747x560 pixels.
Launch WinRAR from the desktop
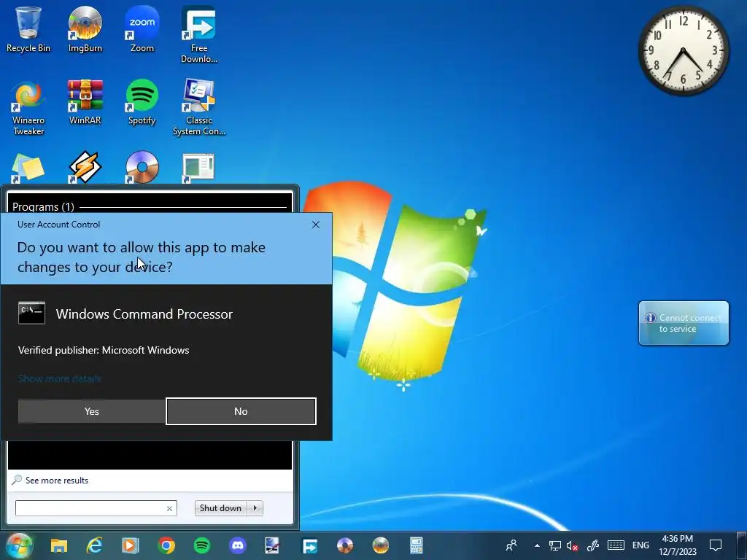pos(85,102)
